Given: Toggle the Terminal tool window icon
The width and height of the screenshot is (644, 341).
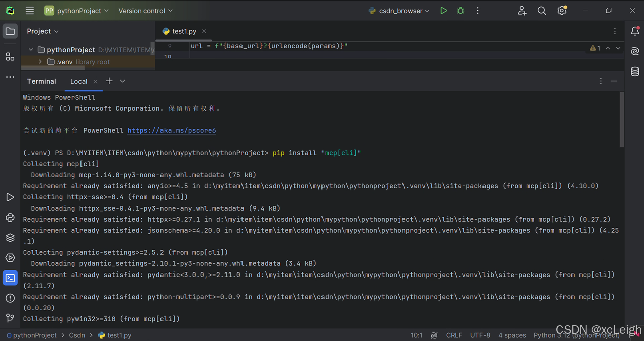Looking at the screenshot, I should click(10, 278).
